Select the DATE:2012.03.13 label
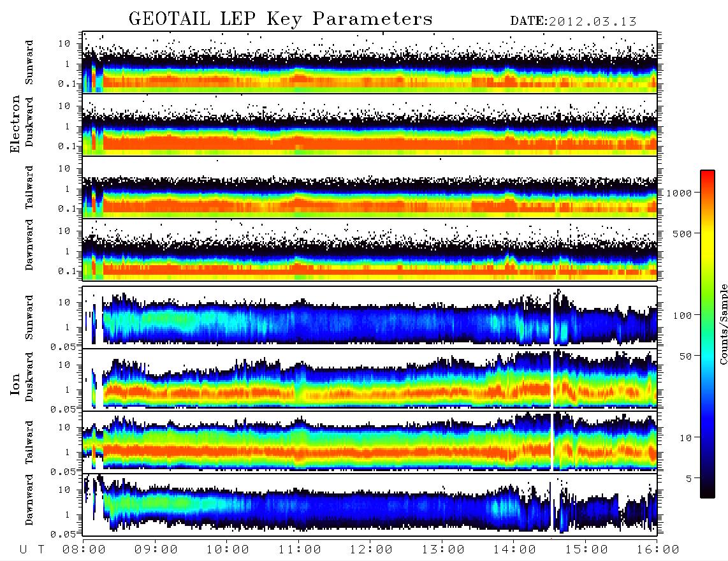 (573, 22)
